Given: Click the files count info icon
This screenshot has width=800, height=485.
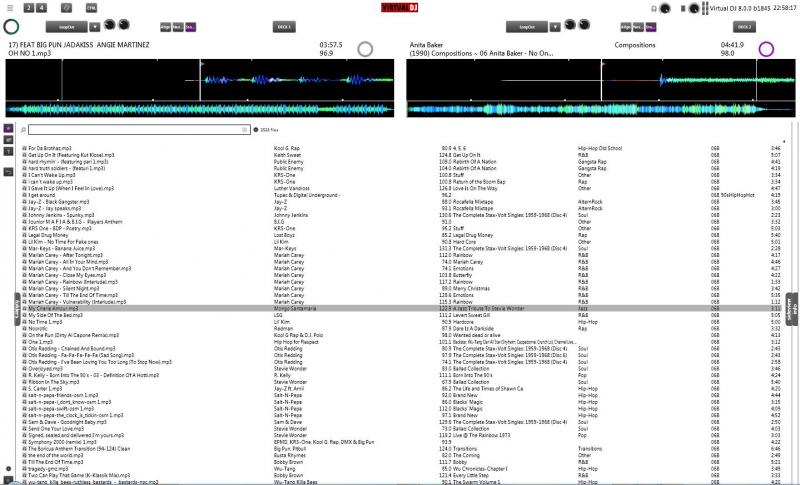Looking at the screenshot, I should [256, 130].
